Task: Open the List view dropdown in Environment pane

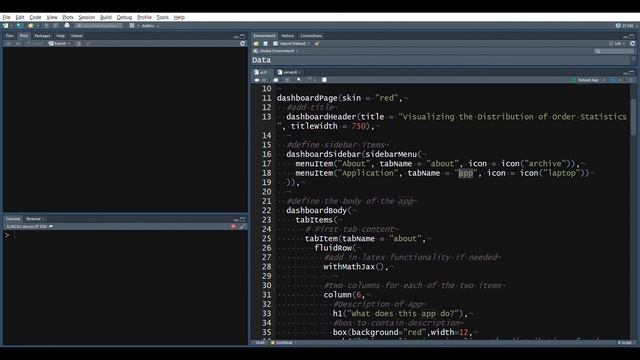Action: coord(618,43)
